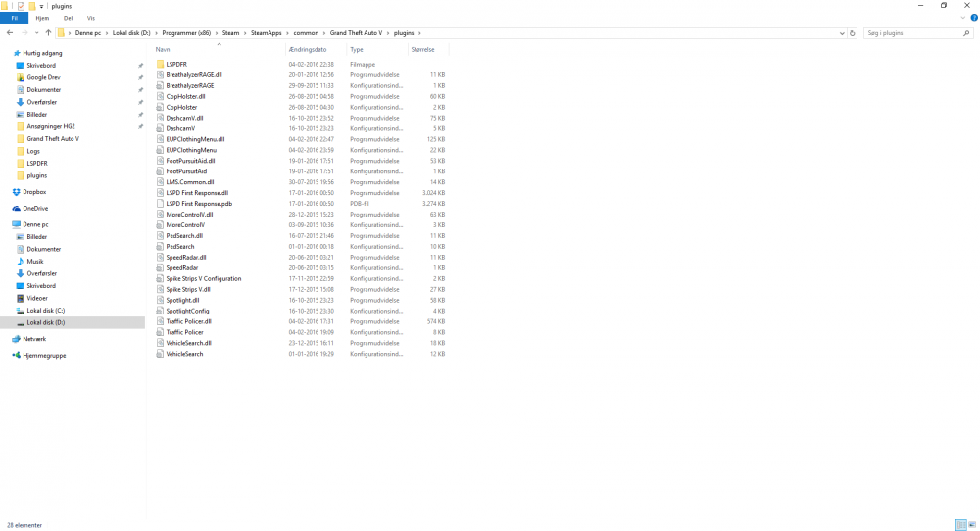Image resolution: width=980 pixels, height=531 pixels.
Task: Expand the ribbon with the chevron
Action: 963,18
